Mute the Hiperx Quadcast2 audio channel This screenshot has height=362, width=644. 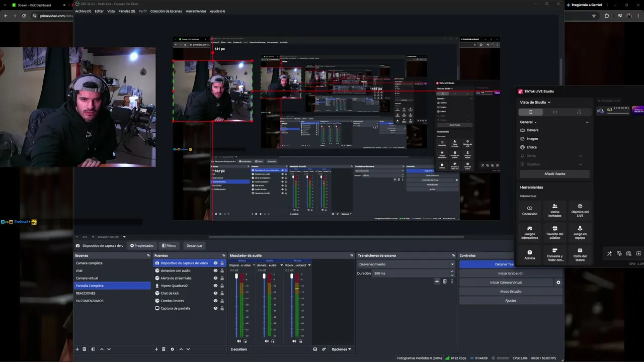(294, 341)
